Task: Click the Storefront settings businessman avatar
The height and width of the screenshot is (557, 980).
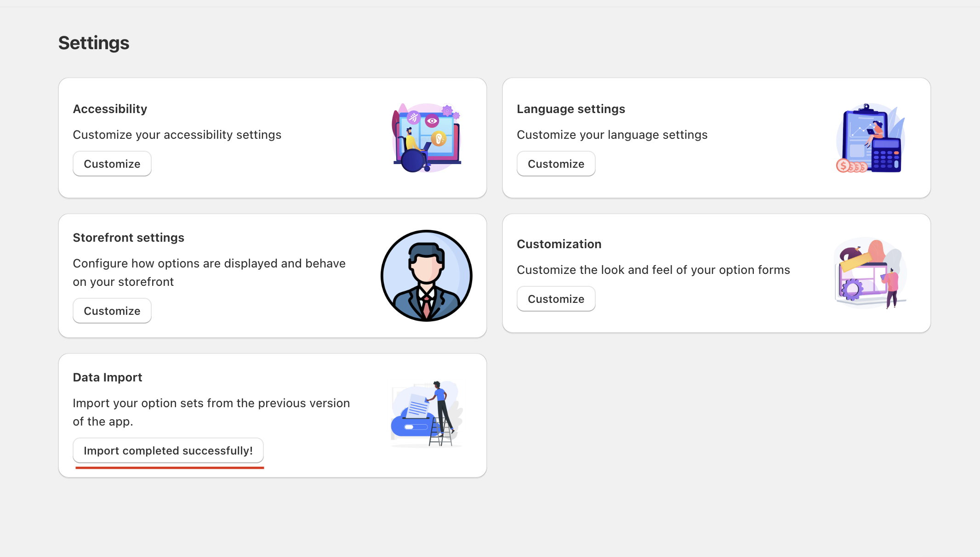Action: tap(426, 276)
